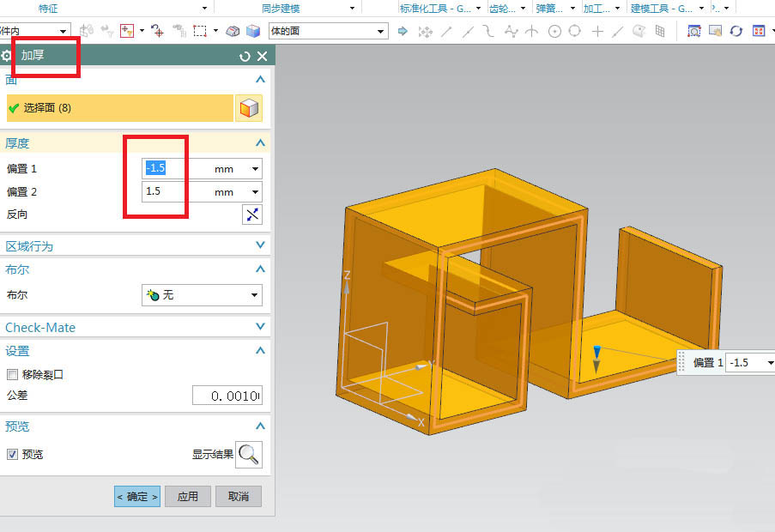The width and height of the screenshot is (775, 532).
Task: Click the 显示结果 magnifier button
Action: pos(249,455)
